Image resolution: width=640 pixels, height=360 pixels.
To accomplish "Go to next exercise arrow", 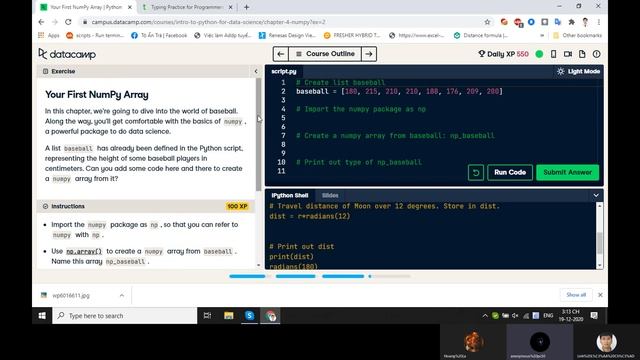I will coord(369,54).
